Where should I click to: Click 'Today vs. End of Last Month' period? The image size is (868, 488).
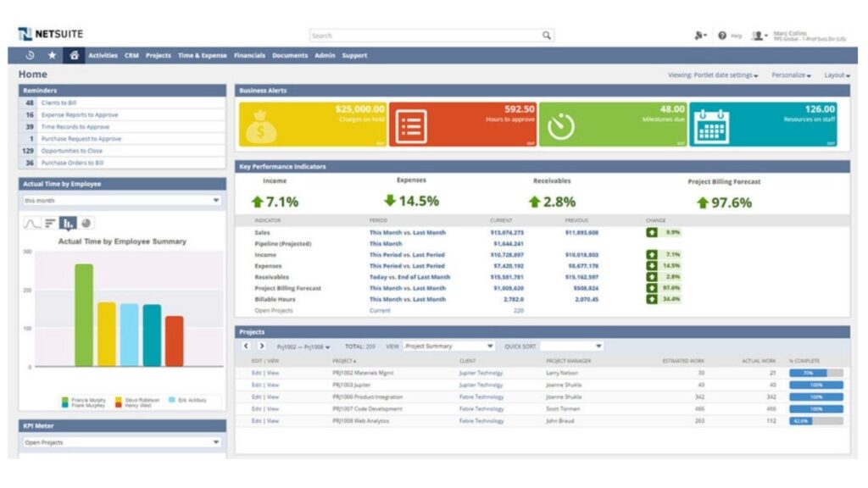tap(409, 277)
